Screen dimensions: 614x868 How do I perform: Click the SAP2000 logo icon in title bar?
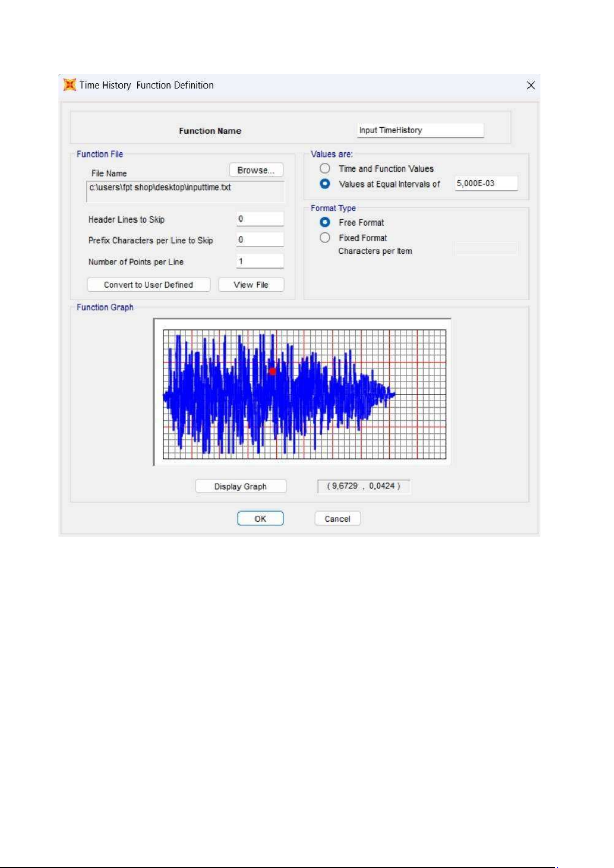coord(70,85)
